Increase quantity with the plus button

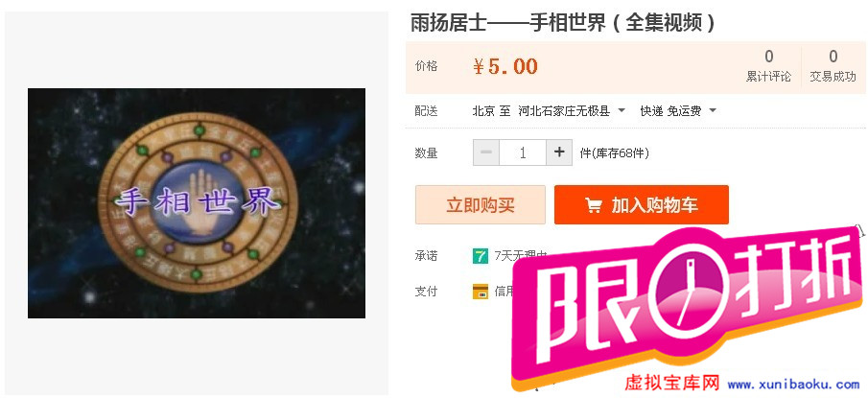559,152
